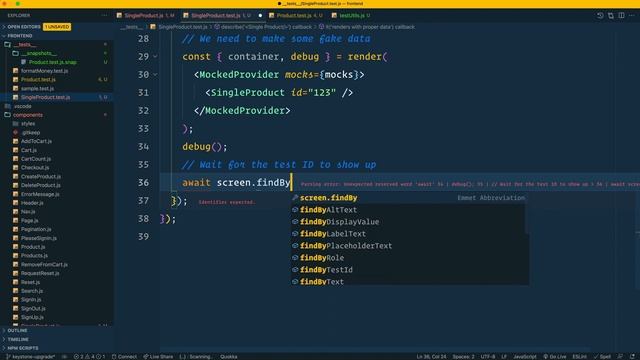640x360 pixels.
Task: Click the findByRole method icon
Action: point(295,258)
